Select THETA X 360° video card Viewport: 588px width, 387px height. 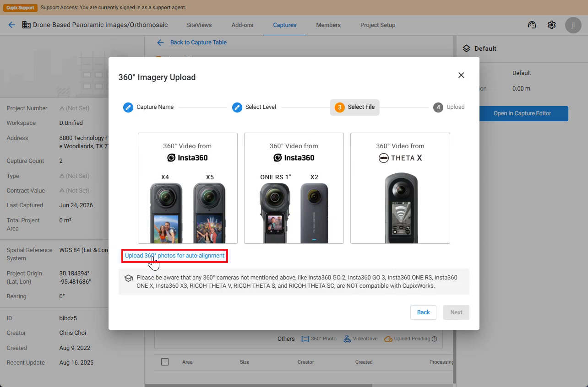(400, 188)
